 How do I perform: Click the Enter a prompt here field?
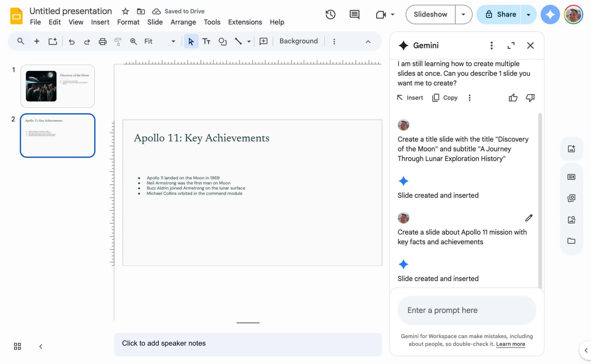(467, 310)
